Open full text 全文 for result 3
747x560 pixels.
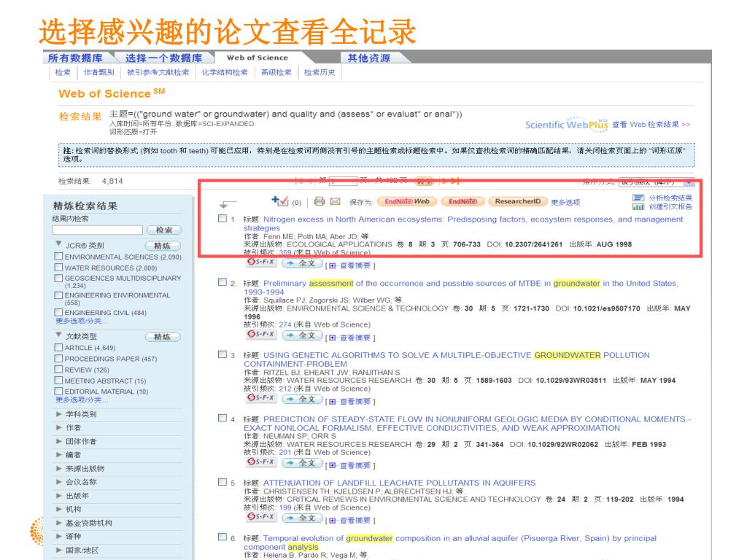(x=302, y=399)
